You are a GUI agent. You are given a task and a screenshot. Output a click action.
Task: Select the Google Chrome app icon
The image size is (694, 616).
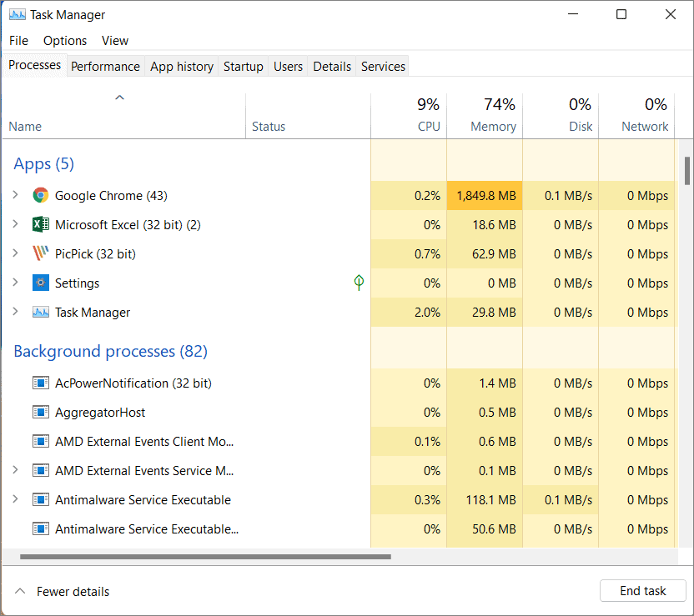click(40, 195)
